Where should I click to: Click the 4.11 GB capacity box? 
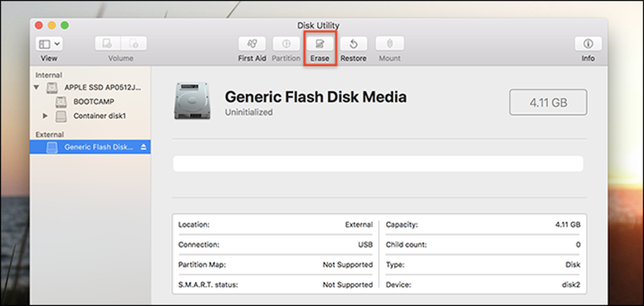click(x=548, y=102)
